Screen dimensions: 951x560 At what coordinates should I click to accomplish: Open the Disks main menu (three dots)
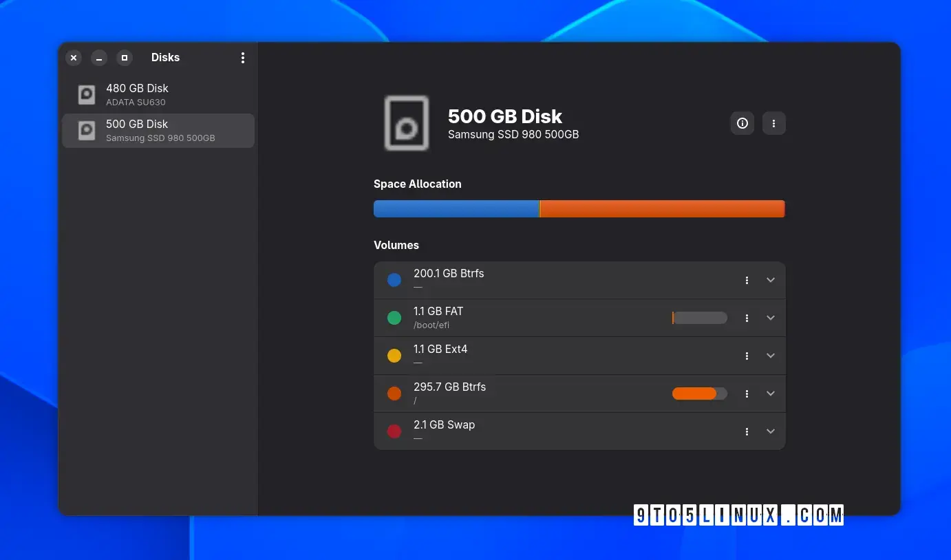tap(243, 58)
